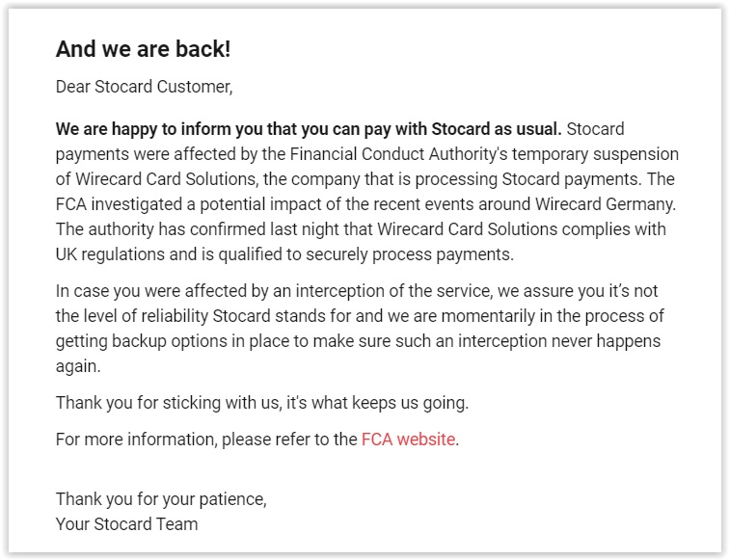Click the words 'Wirecard Germany.'
The height and width of the screenshot is (560, 729).
pos(606,204)
